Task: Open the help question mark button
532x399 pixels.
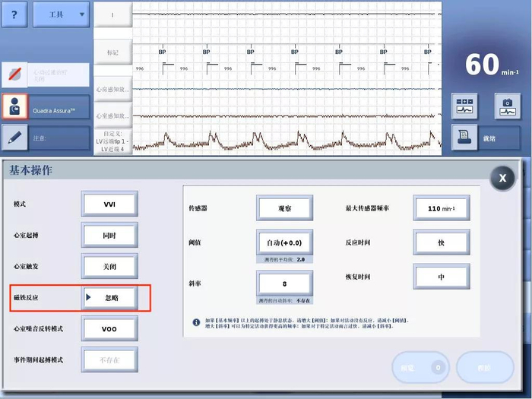Action: (14, 14)
